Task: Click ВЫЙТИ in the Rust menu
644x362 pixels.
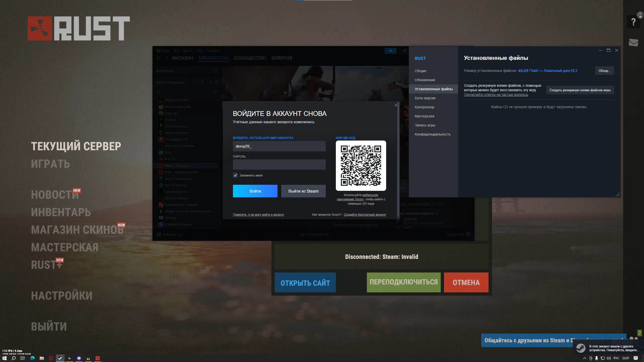Action: tap(49, 327)
